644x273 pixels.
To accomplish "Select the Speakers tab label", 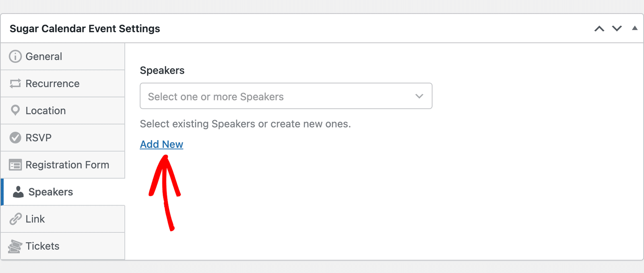I will 51,192.
